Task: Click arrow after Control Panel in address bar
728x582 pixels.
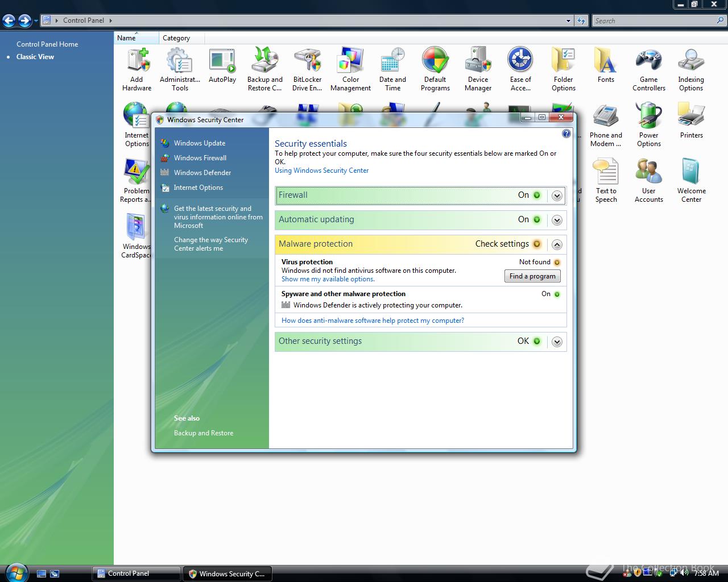Action: click(110, 20)
